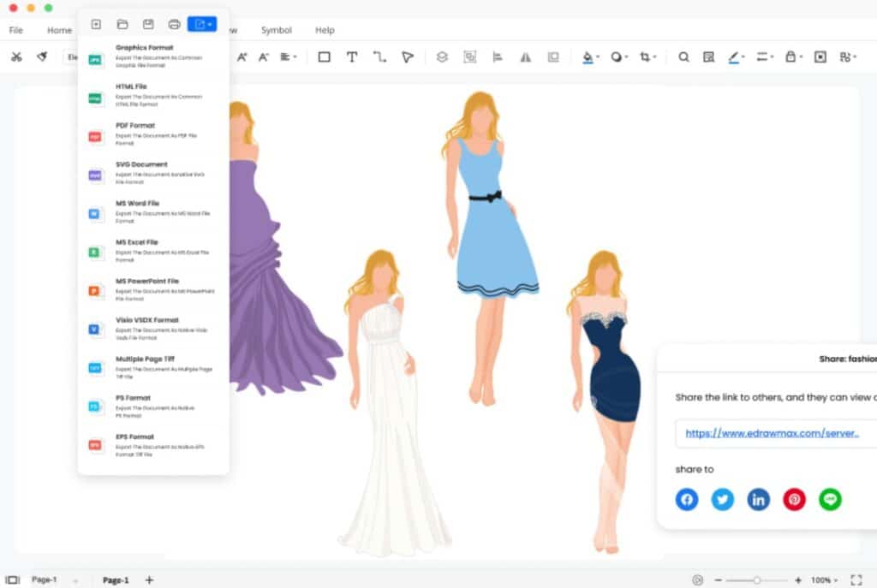Click the search magnifier icon
877x588 pixels.
point(683,56)
